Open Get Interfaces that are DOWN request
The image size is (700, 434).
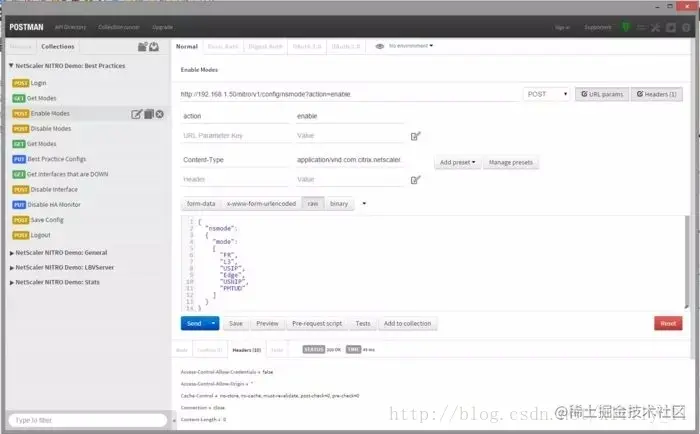(x=88, y=174)
